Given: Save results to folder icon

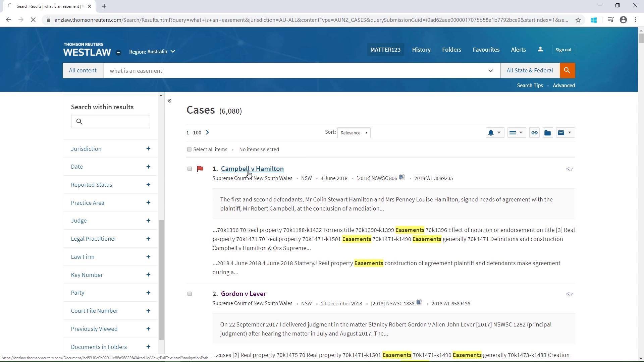Looking at the screenshot, I should point(547,133).
